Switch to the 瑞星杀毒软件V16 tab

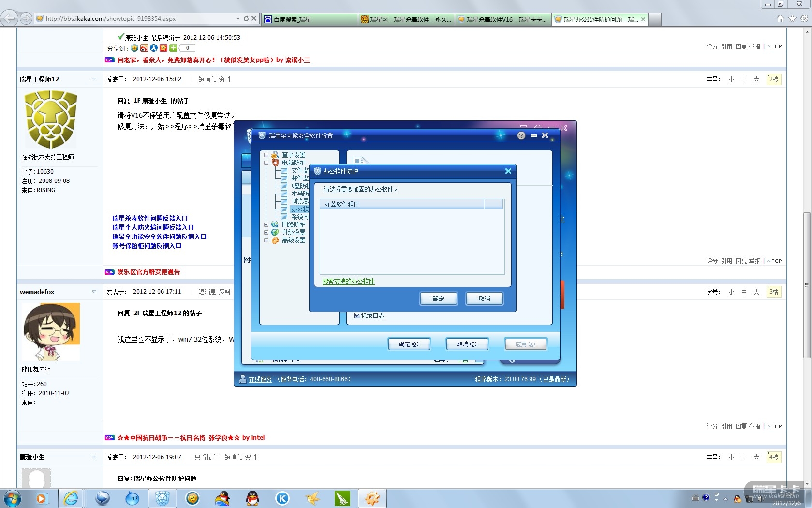503,19
